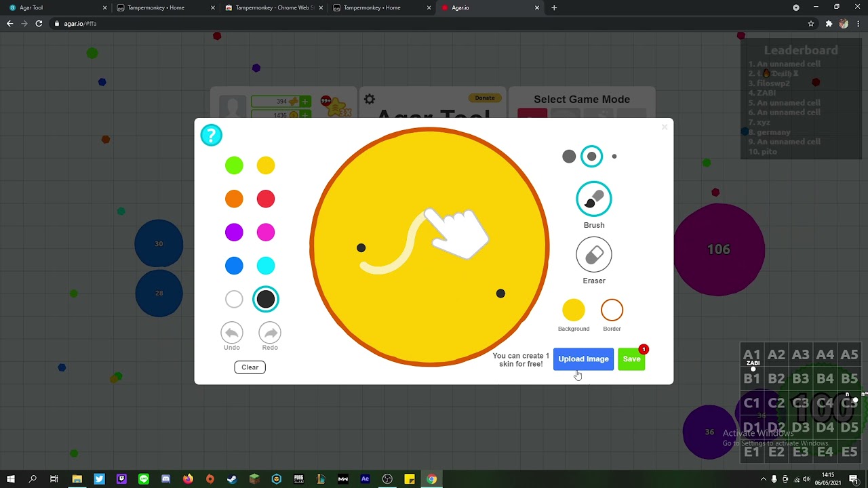868x488 pixels.
Task: Open Task View on taskbar
Action: click(54, 479)
